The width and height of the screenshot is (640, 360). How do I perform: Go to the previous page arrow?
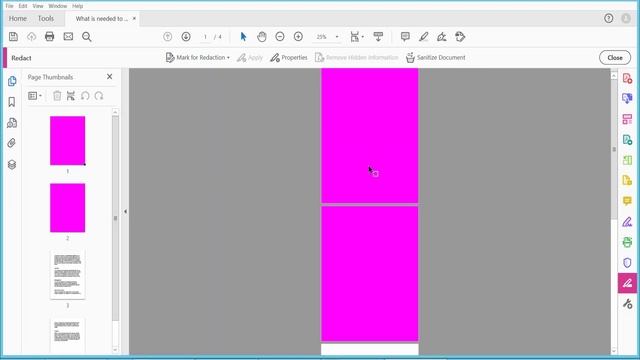[x=167, y=37]
